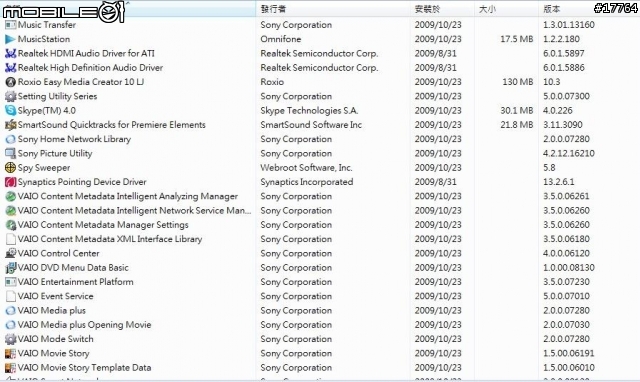Click the VAIO Event Service icon
Viewport: 640px width, 382px height.
coord(10,296)
